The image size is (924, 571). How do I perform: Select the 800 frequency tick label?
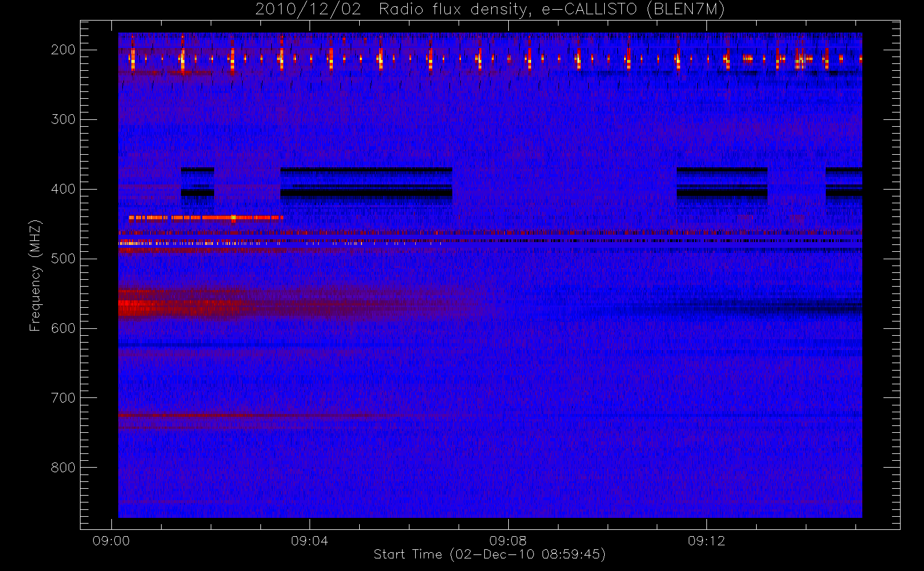pos(63,468)
